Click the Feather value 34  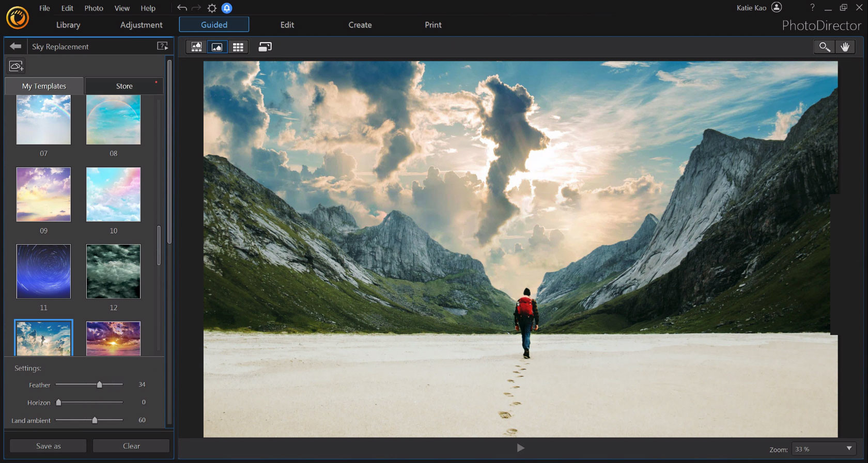tap(142, 385)
